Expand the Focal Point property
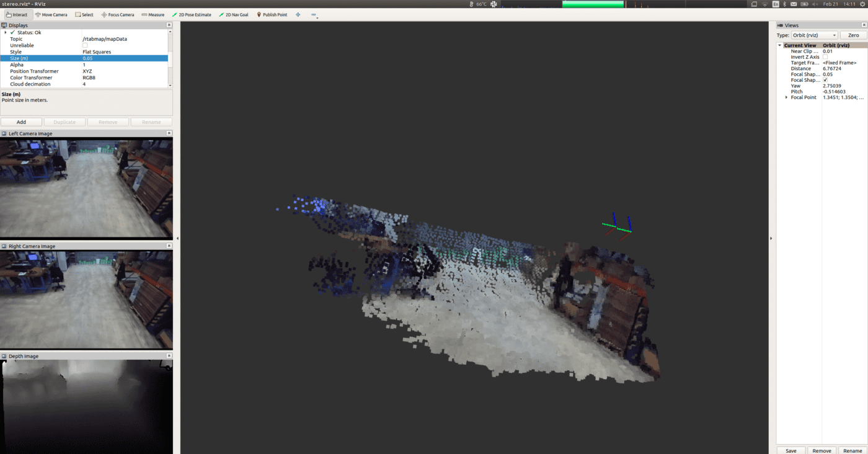Screen dimensions: 868x454 [786, 97]
